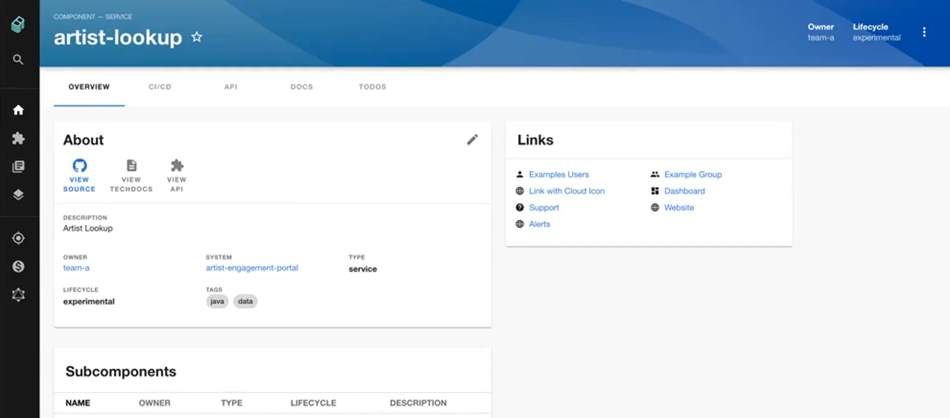This screenshot has width=950, height=418.
Task: Open the three-dot menu in header
Action: 924,32
